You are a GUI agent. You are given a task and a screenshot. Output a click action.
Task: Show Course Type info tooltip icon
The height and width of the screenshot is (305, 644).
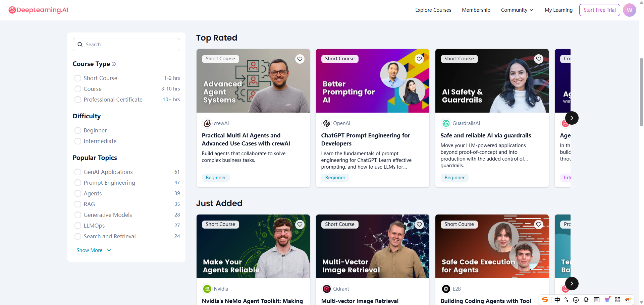pyautogui.click(x=114, y=64)
